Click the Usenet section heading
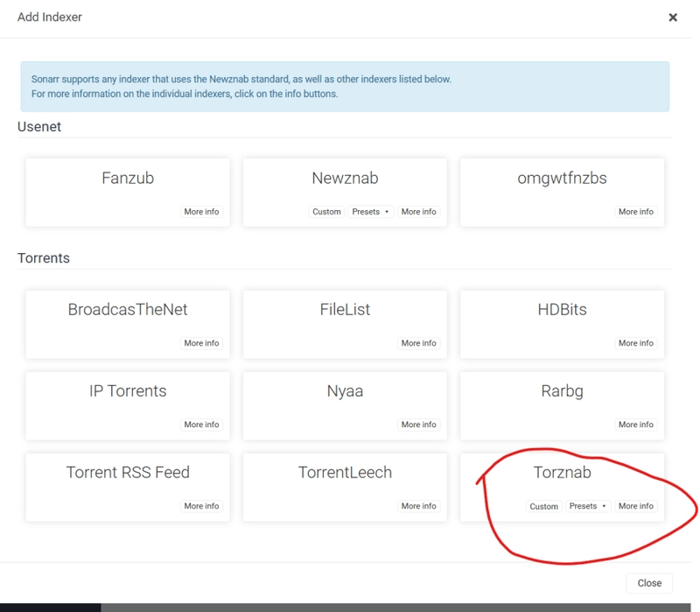This screenshot has height=612, width=700. pos(39,127)
